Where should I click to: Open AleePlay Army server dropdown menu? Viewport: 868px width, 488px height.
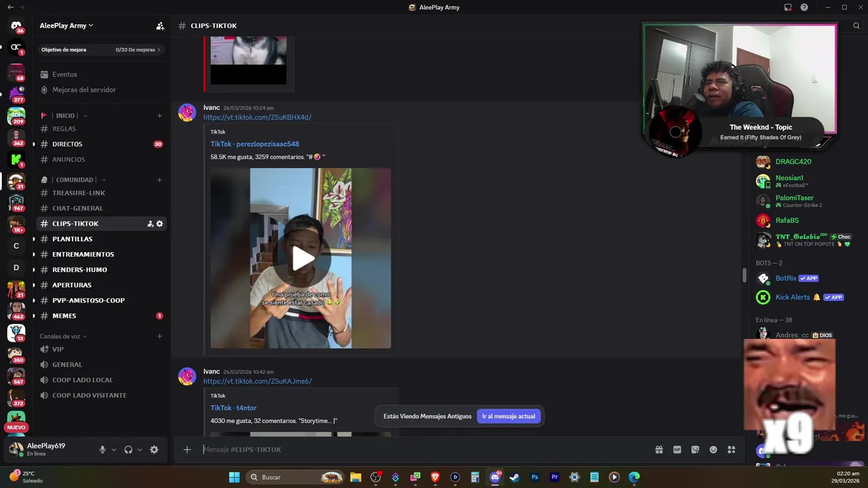66,26
